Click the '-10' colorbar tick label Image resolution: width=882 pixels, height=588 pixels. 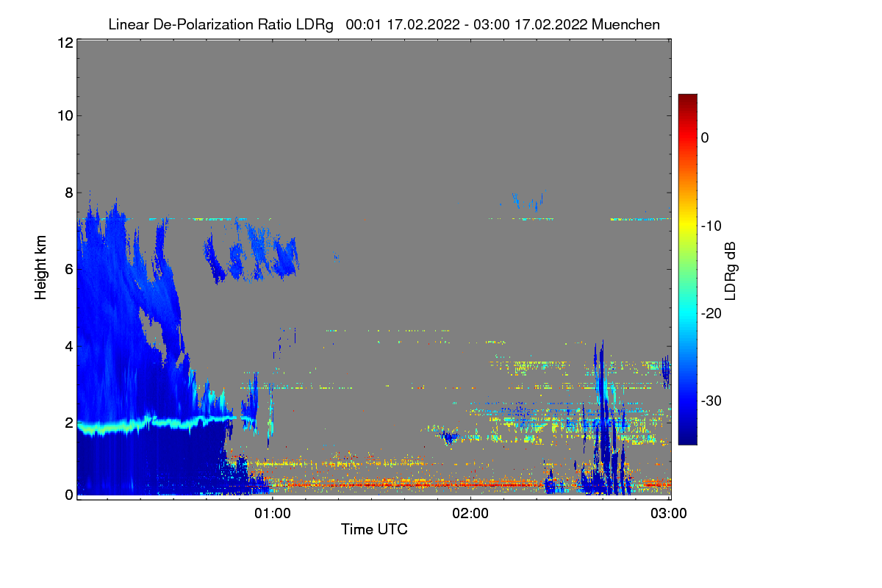[710, 226]
